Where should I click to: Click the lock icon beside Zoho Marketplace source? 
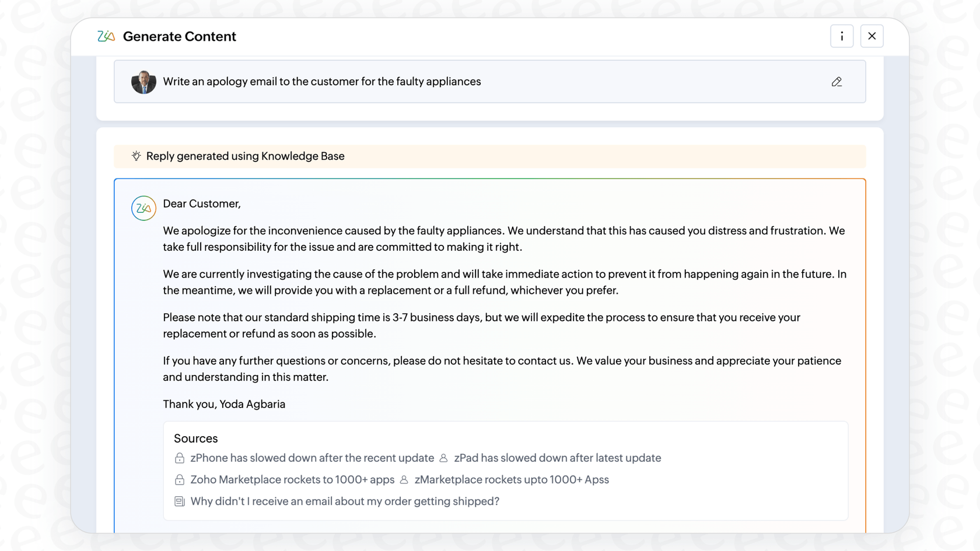tap(179, 479)
